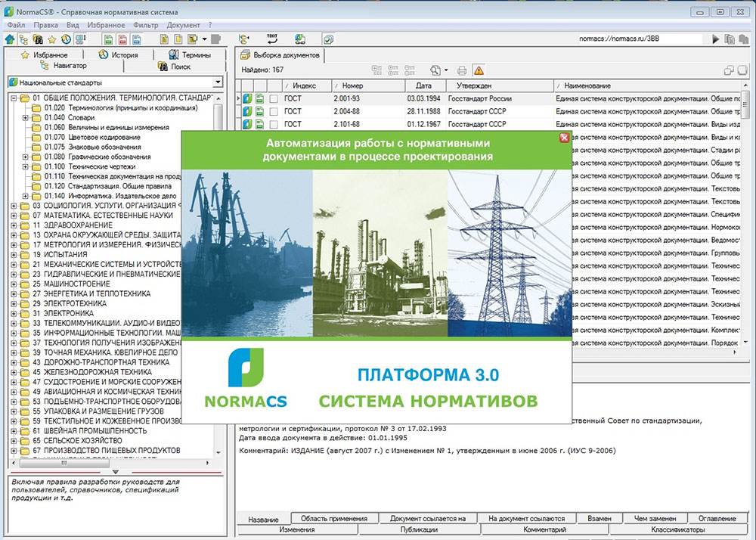756x540 pixels.
Task: Click the blue document filter icon
Action: point(136,39)
